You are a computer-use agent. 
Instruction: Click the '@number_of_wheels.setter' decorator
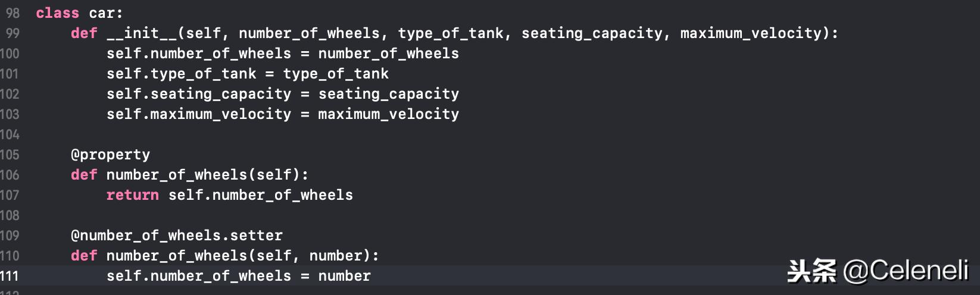pos(177,236)
